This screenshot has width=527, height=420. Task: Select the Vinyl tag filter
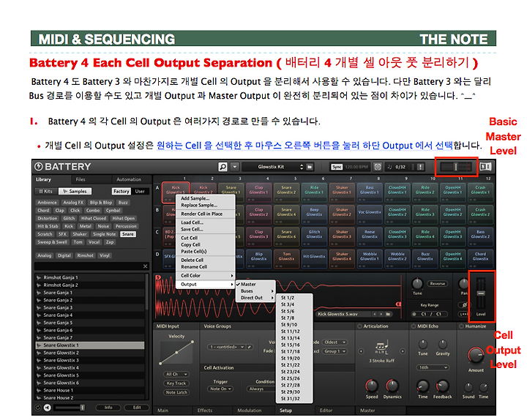click(x=105, y=255)
